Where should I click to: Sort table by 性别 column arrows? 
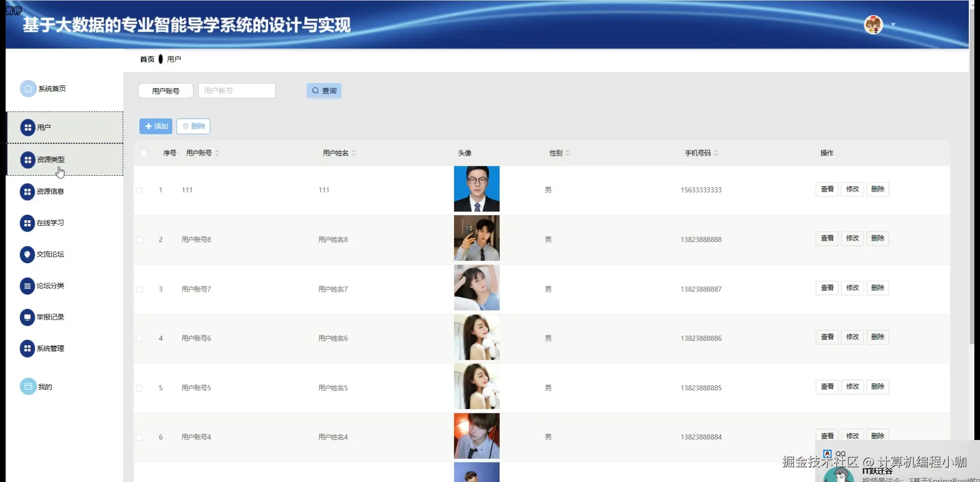coord(567,153)
